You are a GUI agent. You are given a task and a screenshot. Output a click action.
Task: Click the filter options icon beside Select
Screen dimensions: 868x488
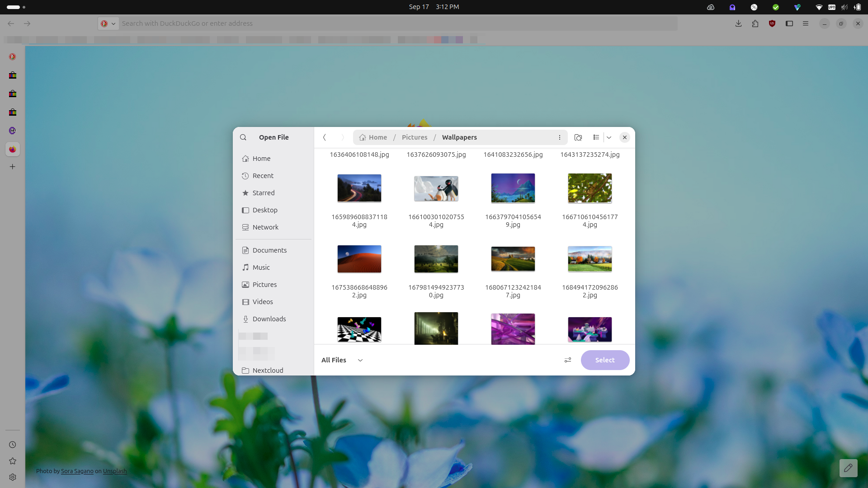pyautogui.click(x=568, y=360)
